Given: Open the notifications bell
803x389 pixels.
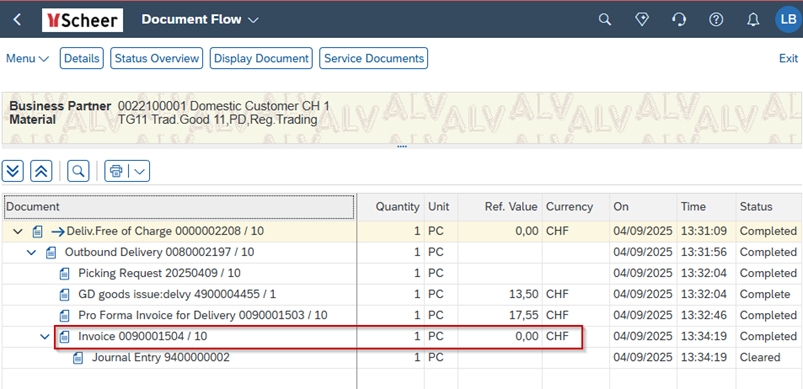Looking at the screenshot, I should (x=752, y=19).
